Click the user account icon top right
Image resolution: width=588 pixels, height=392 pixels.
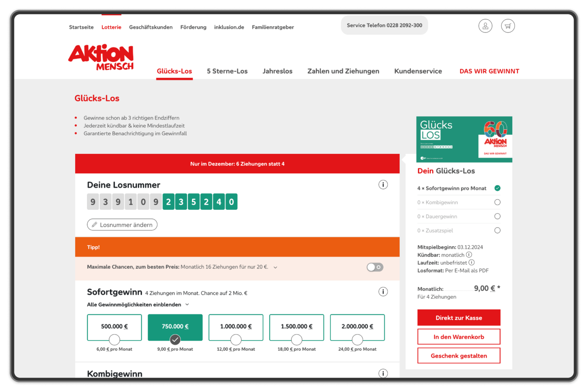(x=485, y=13)
